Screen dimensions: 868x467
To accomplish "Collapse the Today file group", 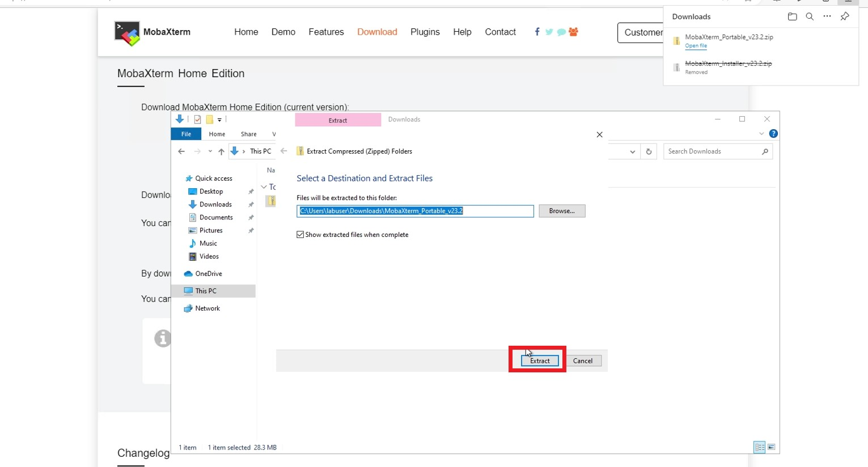I will click(x=264, y=187).
